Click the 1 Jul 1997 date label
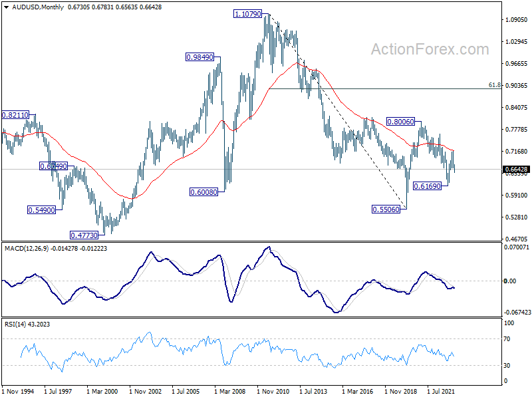This screenshot has height=399, width=532. [x=58, y=392]
